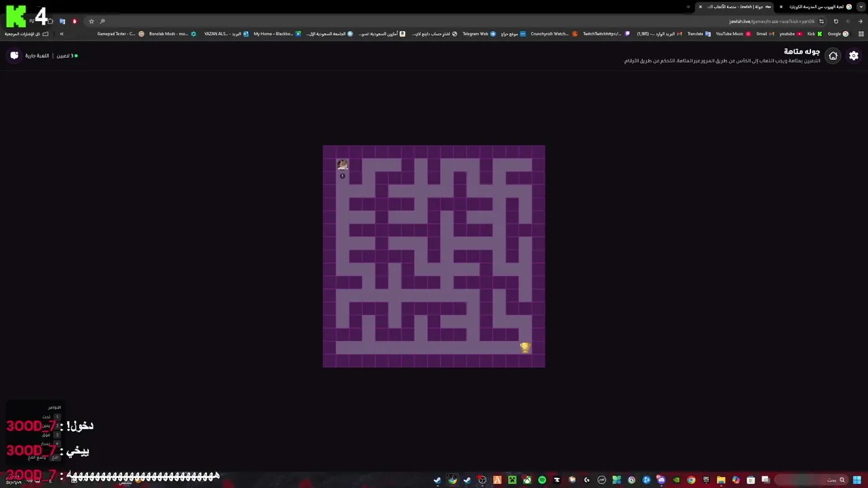Image resolution: width=868 pixels, height=488 pixels.
Task: Open Epic Games launcher in taskbar
Action: tap(706, 480)
